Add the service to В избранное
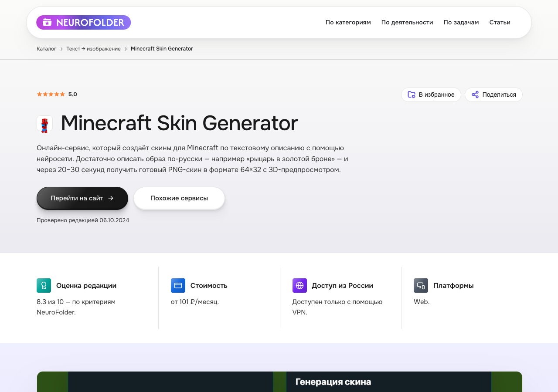 pos(431,95)
